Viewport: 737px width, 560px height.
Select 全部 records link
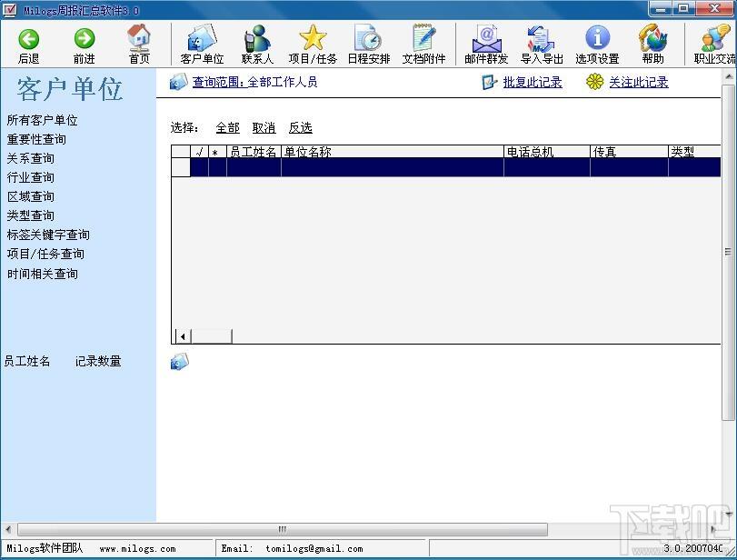pos(228,128)
